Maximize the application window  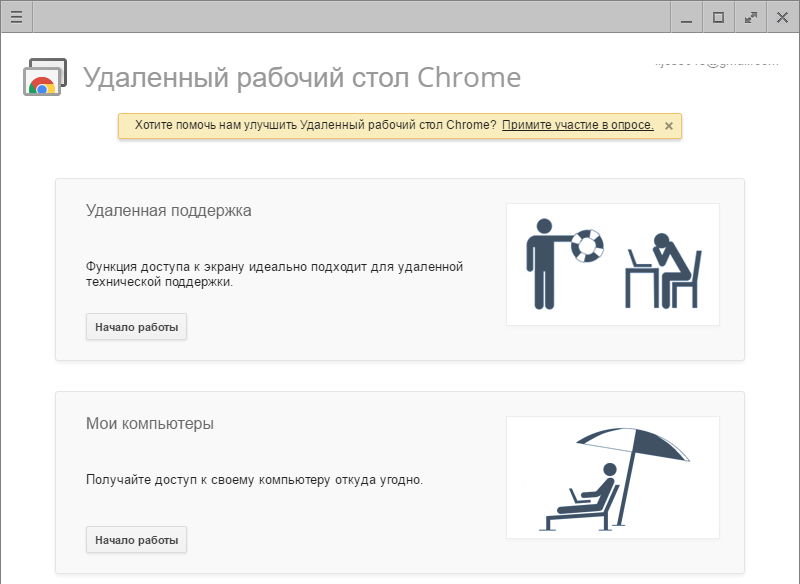[718, 17]
